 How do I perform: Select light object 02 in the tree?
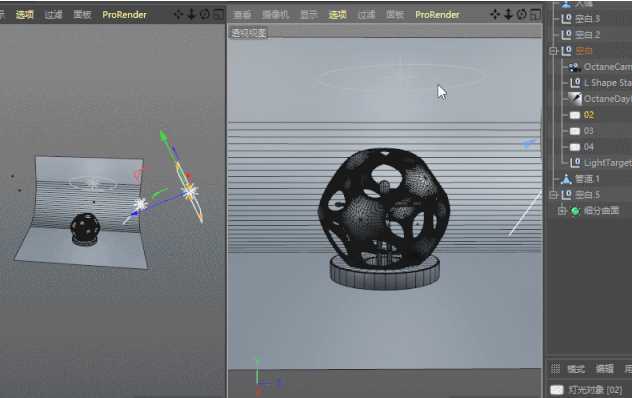589,115
